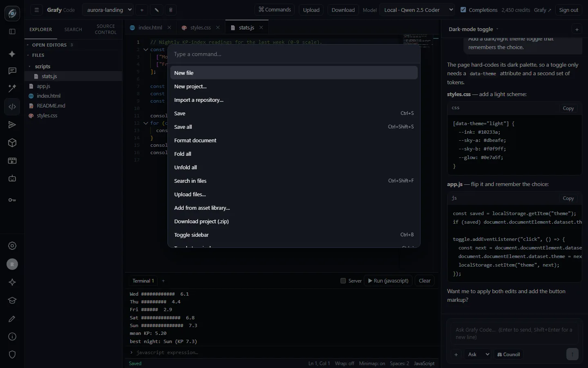Close the stats.js tab

(261, 27)
